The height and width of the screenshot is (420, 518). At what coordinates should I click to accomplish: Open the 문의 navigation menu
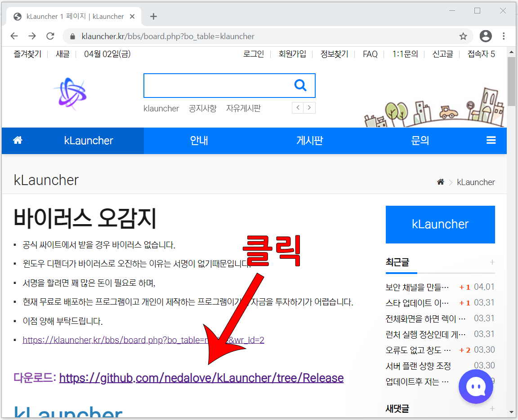point(420,141)
